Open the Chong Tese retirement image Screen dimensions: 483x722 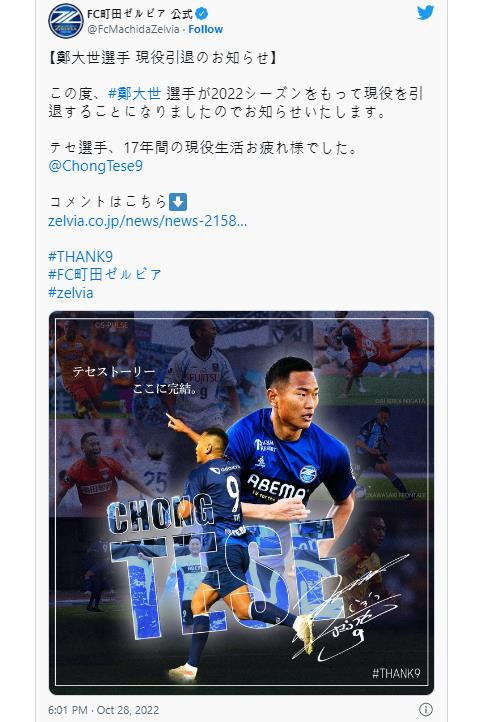[241, 503]
